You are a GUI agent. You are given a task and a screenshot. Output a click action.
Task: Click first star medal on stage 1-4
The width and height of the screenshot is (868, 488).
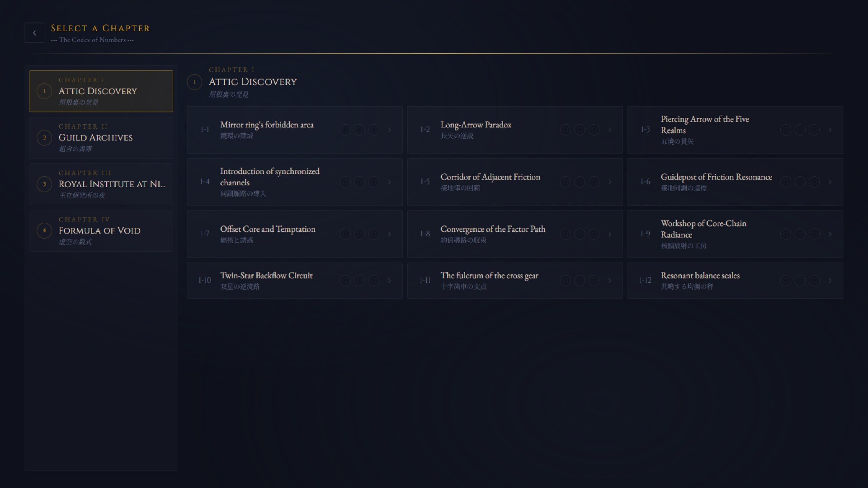tap(345, 182)
